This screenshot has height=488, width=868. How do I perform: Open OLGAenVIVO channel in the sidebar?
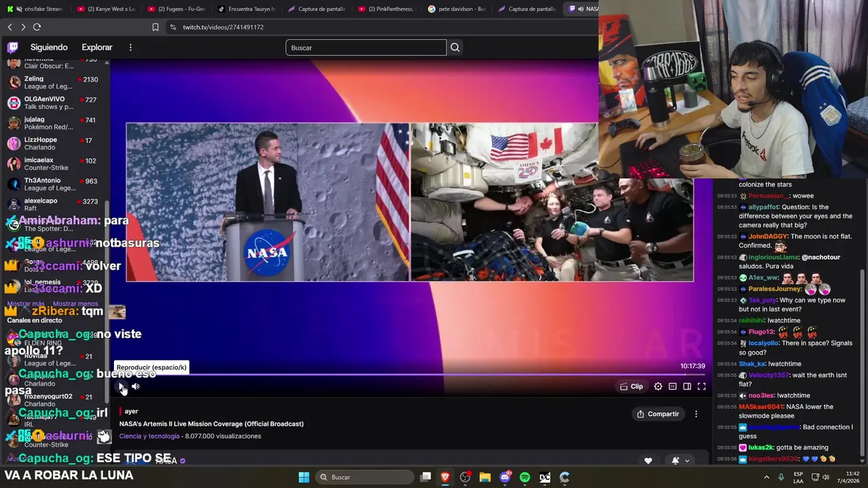[x=53, y=103]
